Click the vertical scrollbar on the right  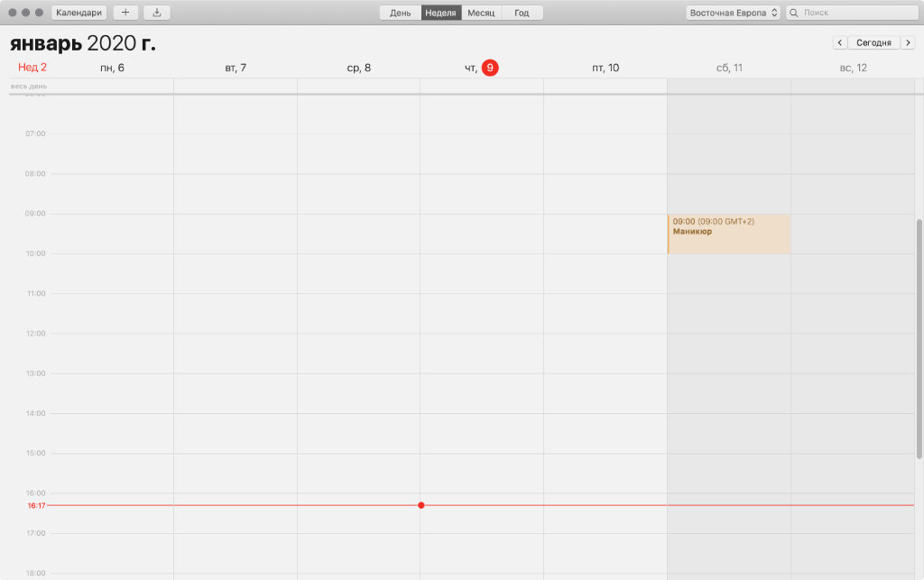coord(919,338)
